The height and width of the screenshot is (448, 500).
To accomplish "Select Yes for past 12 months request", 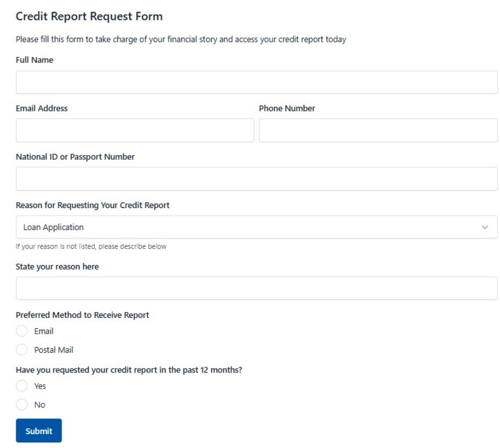I will [x=22, y=386].
